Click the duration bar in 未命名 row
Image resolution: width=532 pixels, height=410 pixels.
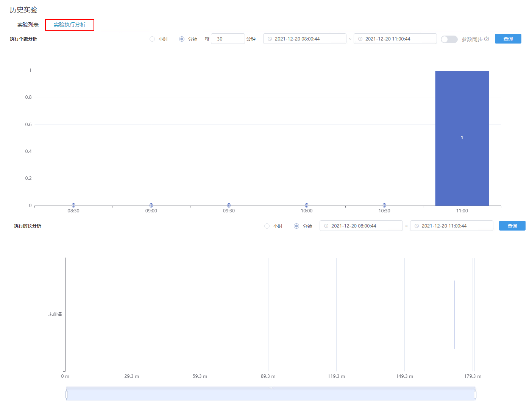tap(454, 315)
